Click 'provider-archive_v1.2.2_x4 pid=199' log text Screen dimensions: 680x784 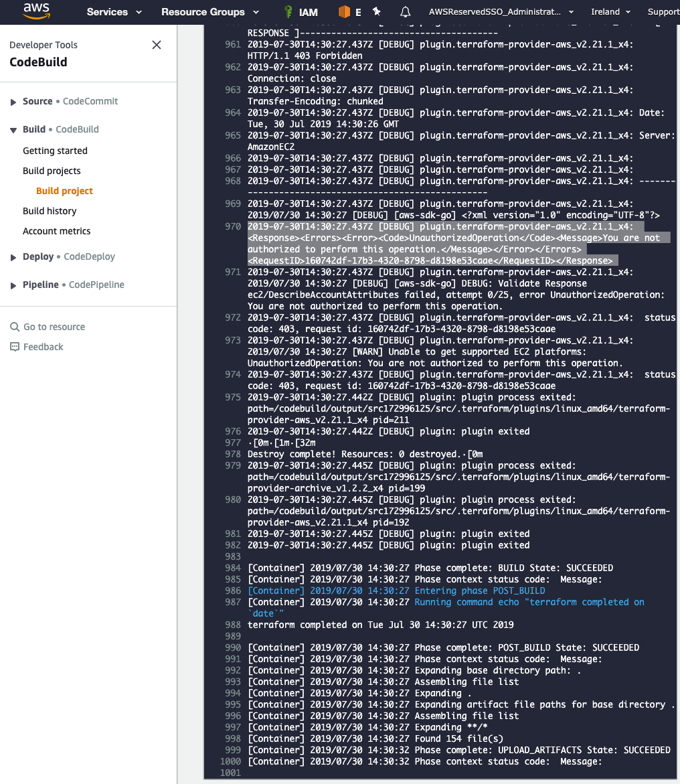[337, 488]
